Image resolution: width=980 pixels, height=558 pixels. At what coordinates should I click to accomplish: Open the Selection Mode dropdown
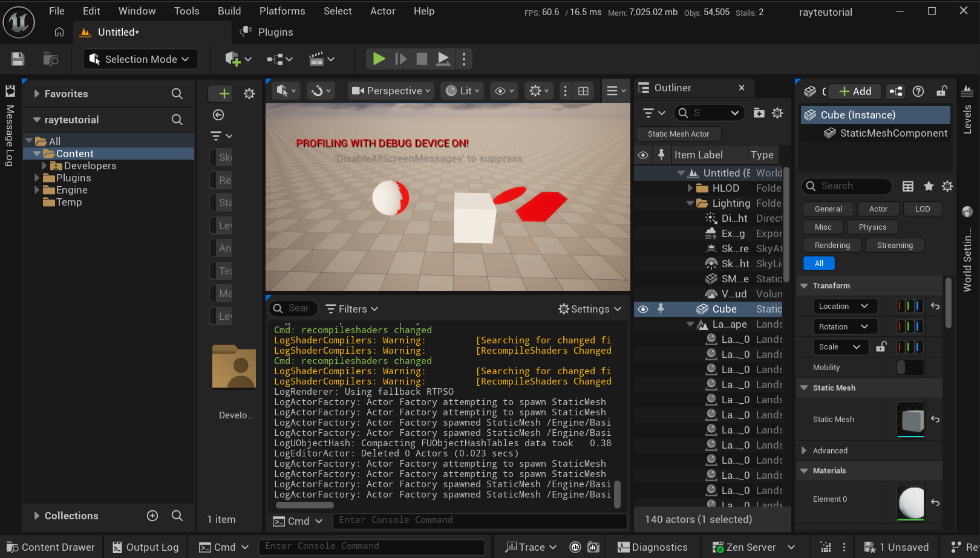tap(140, 59)
